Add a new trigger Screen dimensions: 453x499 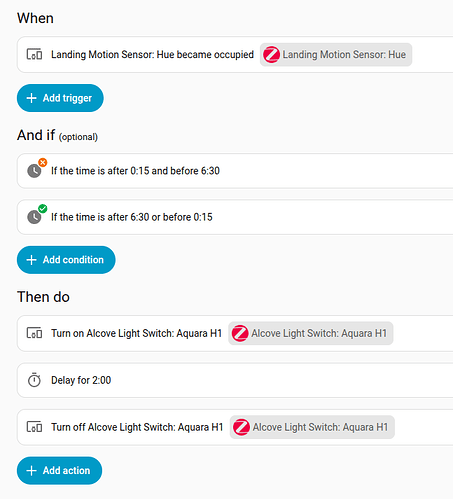[60, 98]
